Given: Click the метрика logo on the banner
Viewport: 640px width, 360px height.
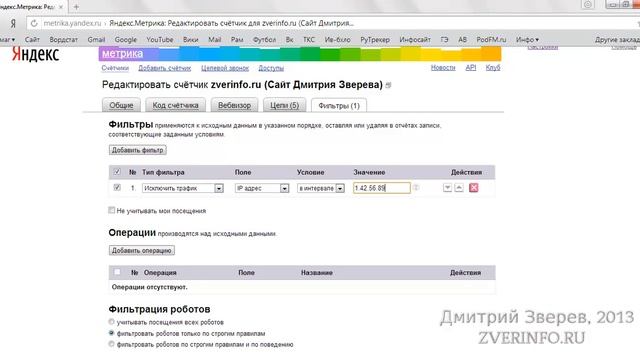Looking at the screenshot, I should 122,53.
